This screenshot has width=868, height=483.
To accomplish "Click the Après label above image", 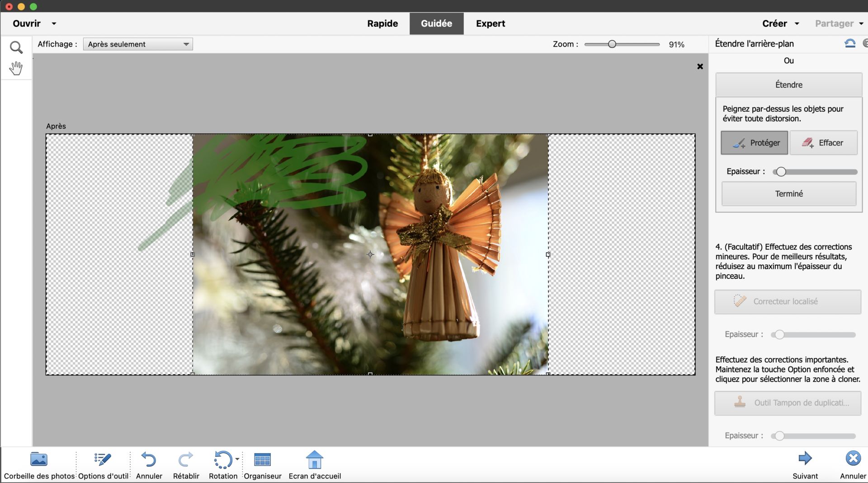I will click(x=56, y=126).
